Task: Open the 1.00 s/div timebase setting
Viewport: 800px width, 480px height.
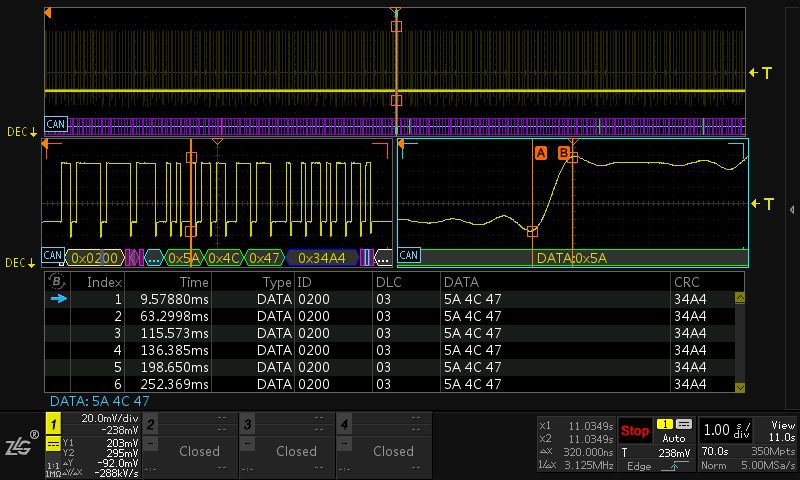Action: pos(728,430)
